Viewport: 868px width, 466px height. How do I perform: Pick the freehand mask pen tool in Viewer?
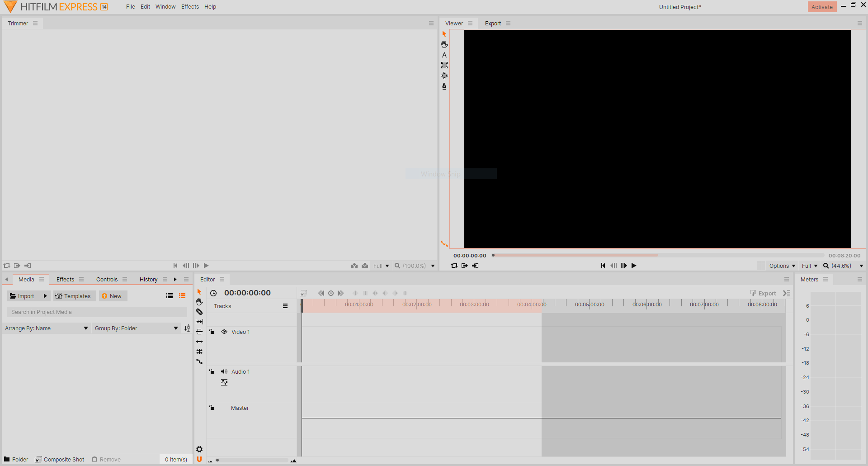click(444, 86)
